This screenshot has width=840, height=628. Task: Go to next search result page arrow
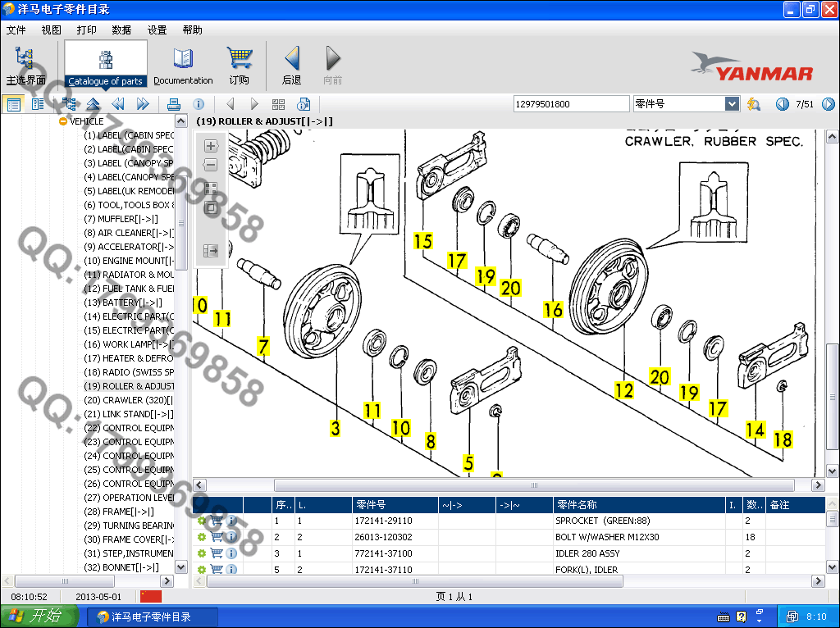tap(828, 104)
